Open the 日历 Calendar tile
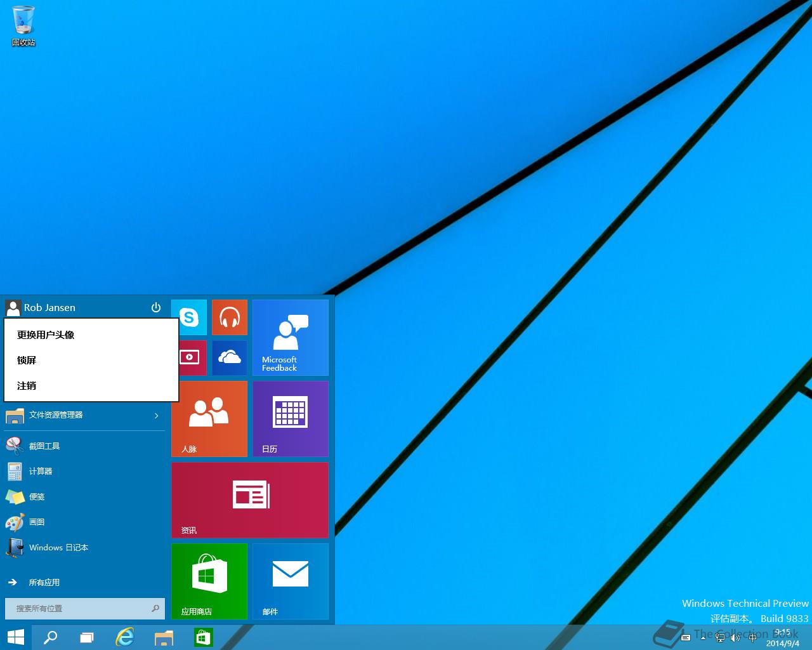 (291, 419)
